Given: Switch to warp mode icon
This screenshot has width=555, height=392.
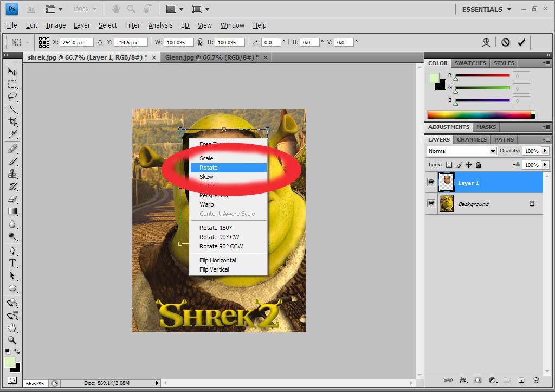Looking at the screenshot, I should tap(486, 42).
